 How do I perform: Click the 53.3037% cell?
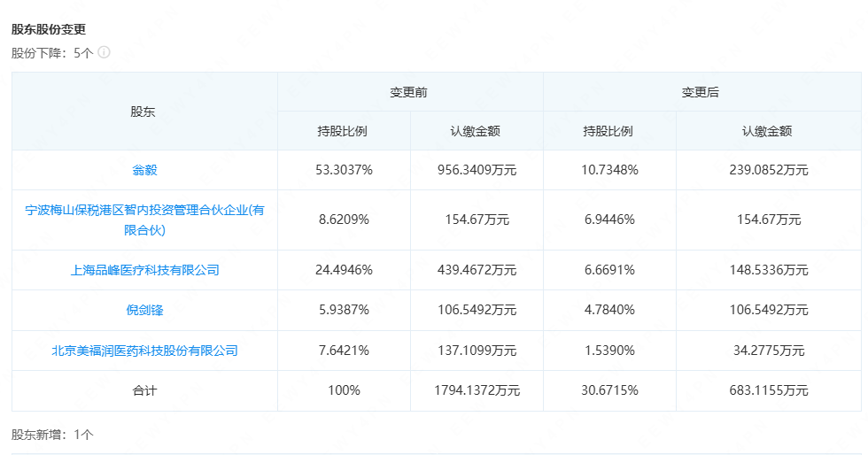(x=344, y=170)
